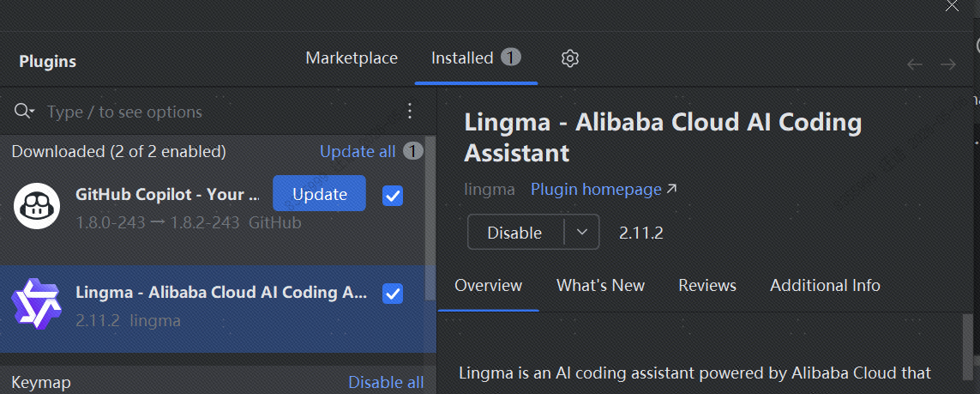
Task: Click Disable all next to Keymap
Action: point(386,382)
